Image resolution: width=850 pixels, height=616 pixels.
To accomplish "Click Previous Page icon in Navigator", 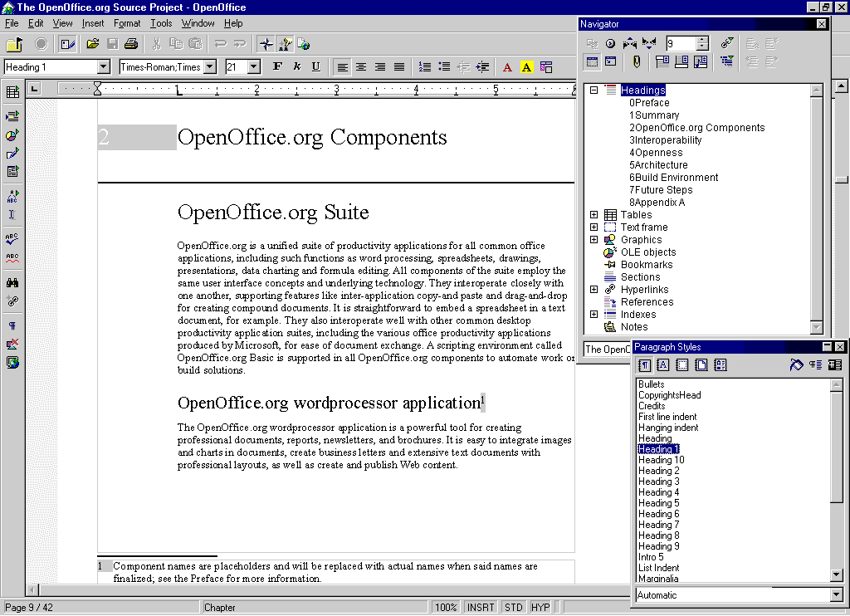I will coord(630,43).
